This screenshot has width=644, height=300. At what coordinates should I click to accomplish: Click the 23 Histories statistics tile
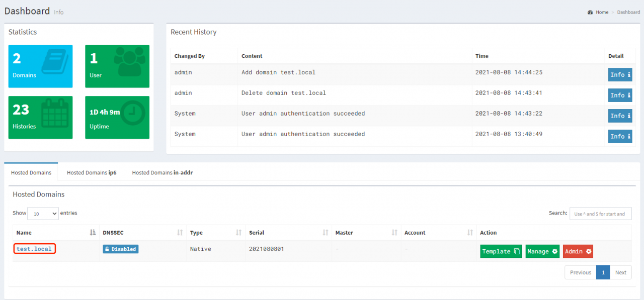pyautogui.click(x=40, y=118)
